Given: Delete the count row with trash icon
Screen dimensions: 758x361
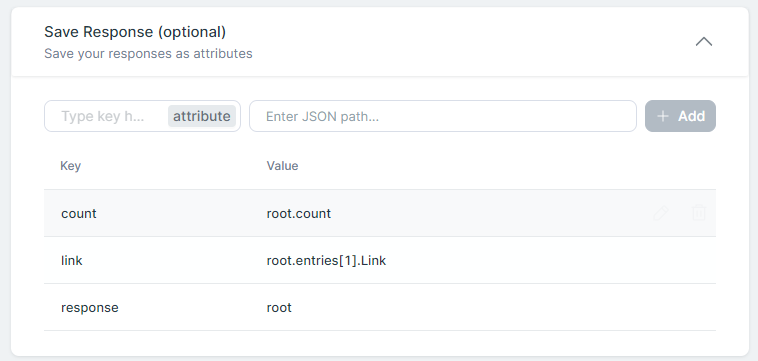Looking at the screenshot, I should (699, 213).
